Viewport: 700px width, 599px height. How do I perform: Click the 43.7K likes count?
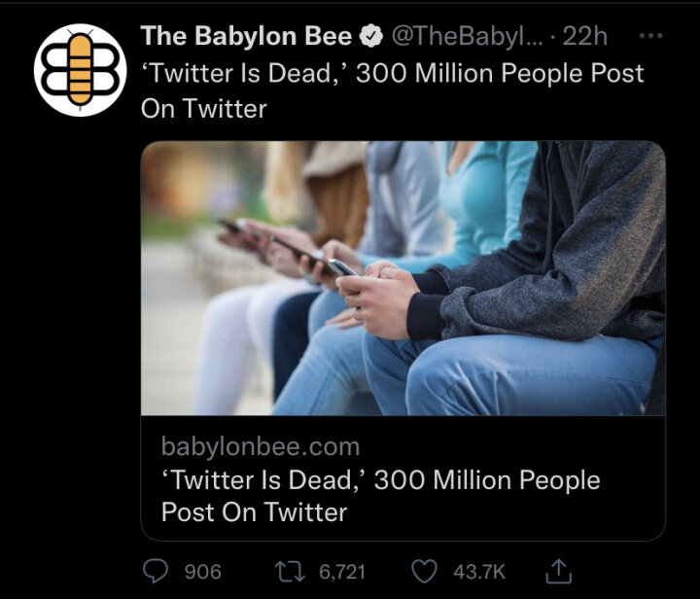480,572
